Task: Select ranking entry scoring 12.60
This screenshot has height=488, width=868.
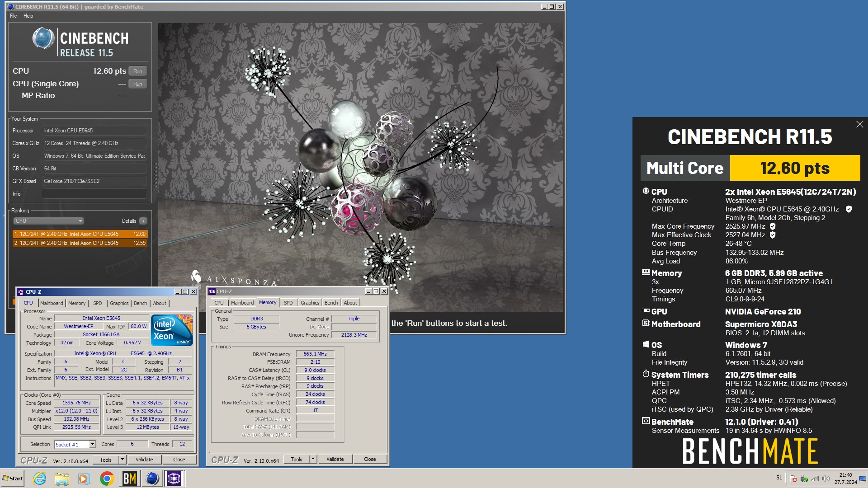Action: point(80,234)
